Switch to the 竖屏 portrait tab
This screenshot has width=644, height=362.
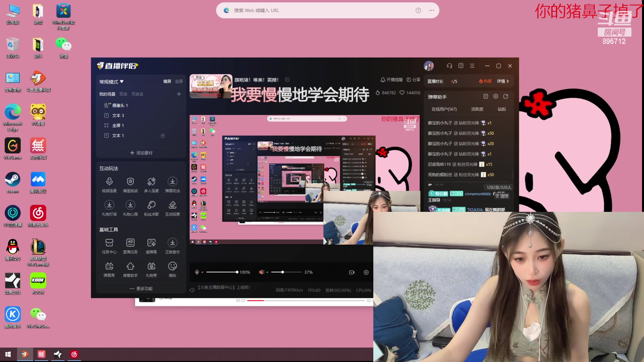click(179, 81)
